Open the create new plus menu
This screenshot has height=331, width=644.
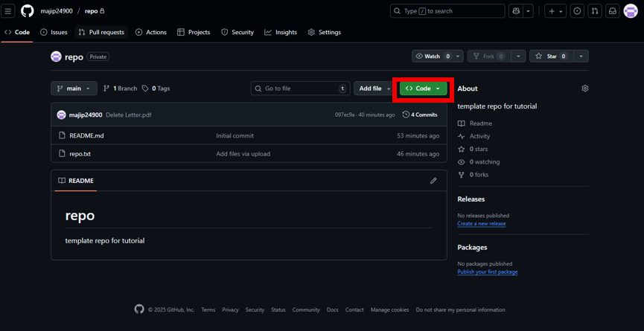click(555, 11)
